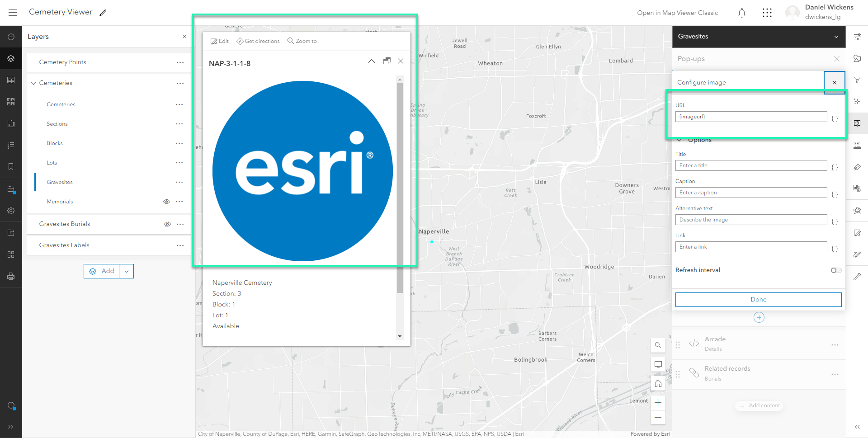Collapse the Cemeteries group layer

tap(33, 83)
